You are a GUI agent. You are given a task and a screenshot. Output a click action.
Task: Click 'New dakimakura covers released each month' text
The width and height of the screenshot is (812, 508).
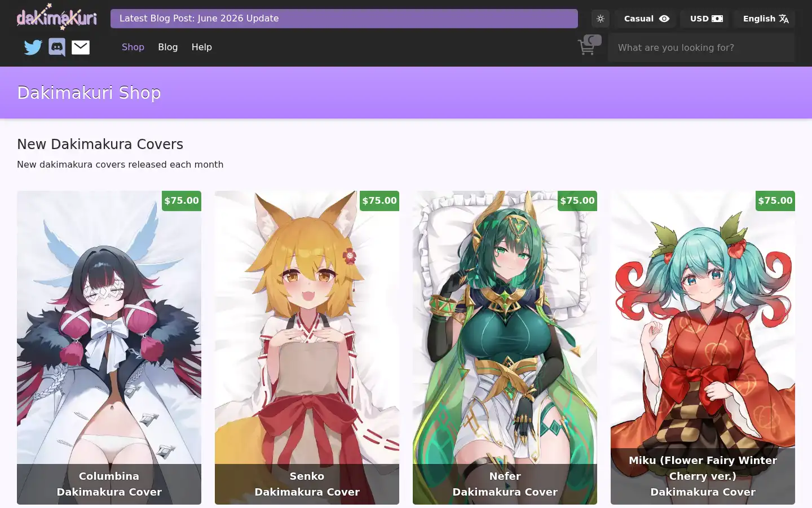point(120,165)
